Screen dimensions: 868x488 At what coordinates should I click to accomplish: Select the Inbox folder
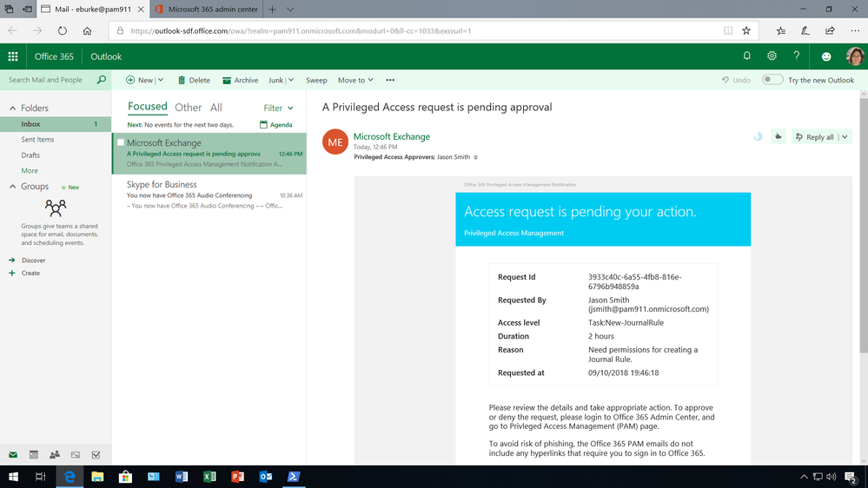pyautogui.click(x=56, y=124)
